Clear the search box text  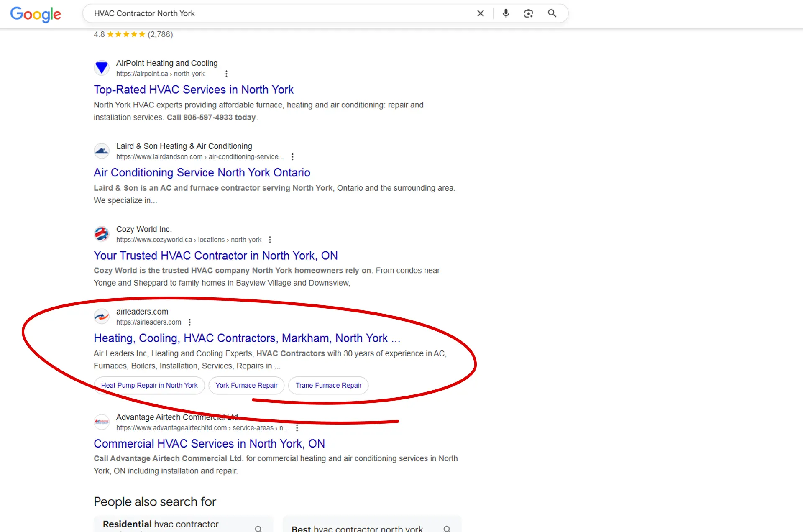click(480, 13)
